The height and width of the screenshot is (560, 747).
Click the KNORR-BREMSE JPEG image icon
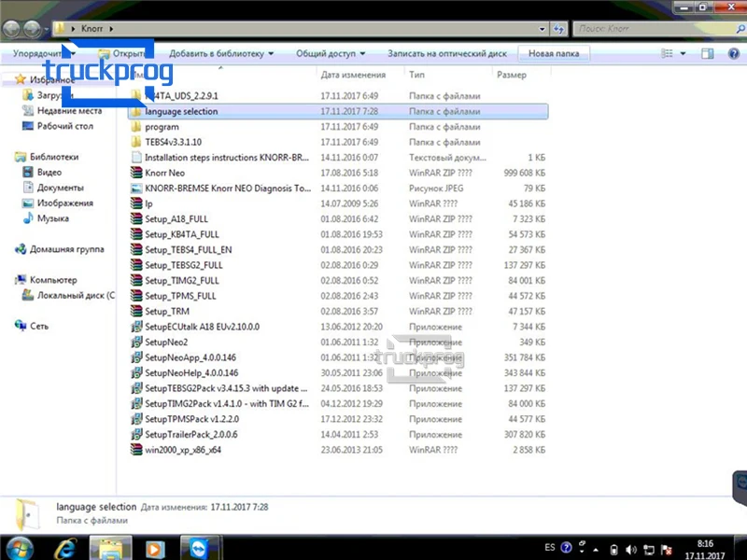[136, 189]
